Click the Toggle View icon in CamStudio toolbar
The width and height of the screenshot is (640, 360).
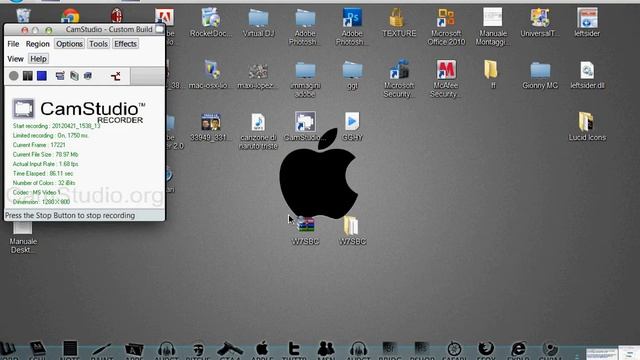click(60, 76)
